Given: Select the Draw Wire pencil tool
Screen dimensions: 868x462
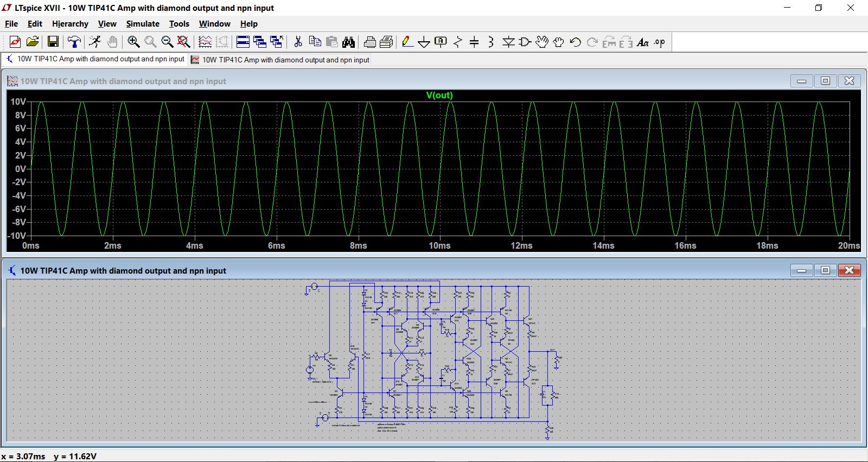Looking at the screenshot, I should (407, 42).
